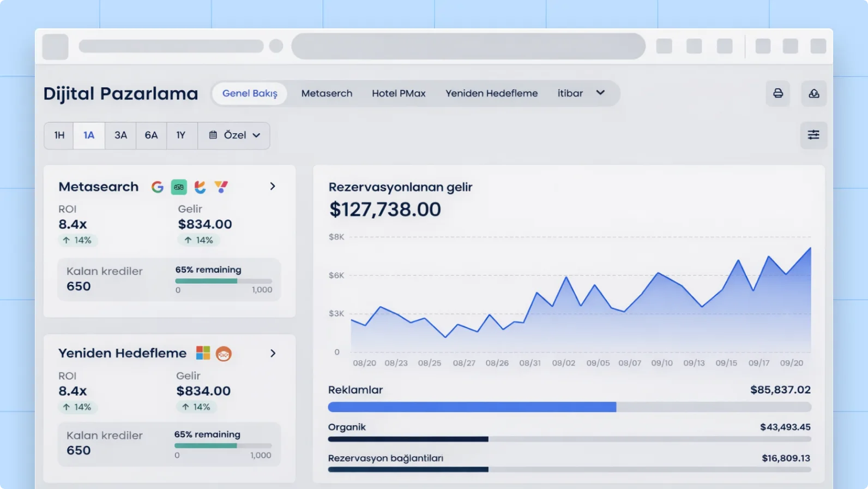Expand the itibar dropdown chevron

point(600,93)
